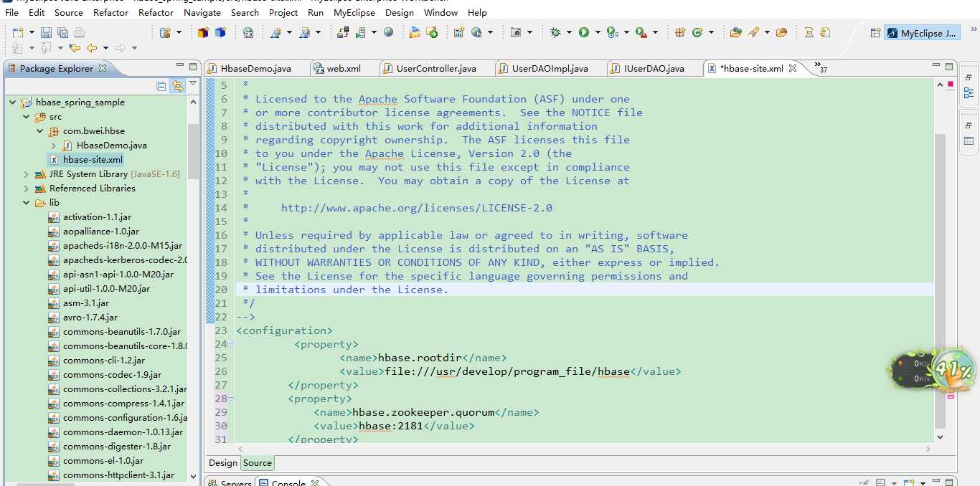This screenshot has width=980, height=486.
Task: Select MyEclipse J... perspective button
Action: tap(922, 33)
